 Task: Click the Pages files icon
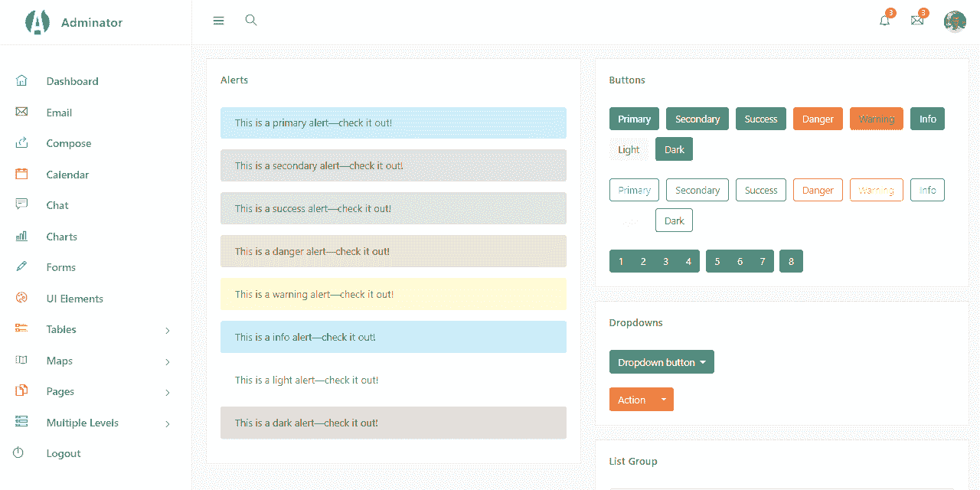21,390
